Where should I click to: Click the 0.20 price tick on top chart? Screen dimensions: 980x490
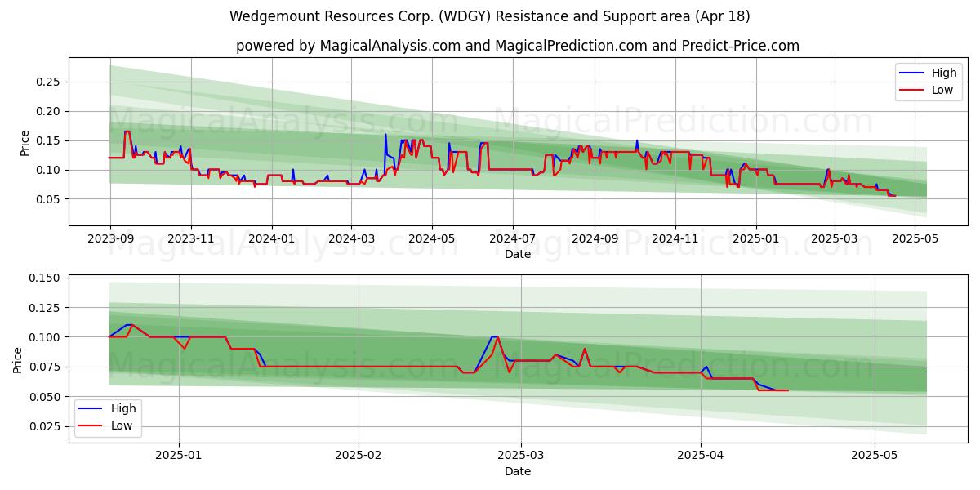(48, 111)
